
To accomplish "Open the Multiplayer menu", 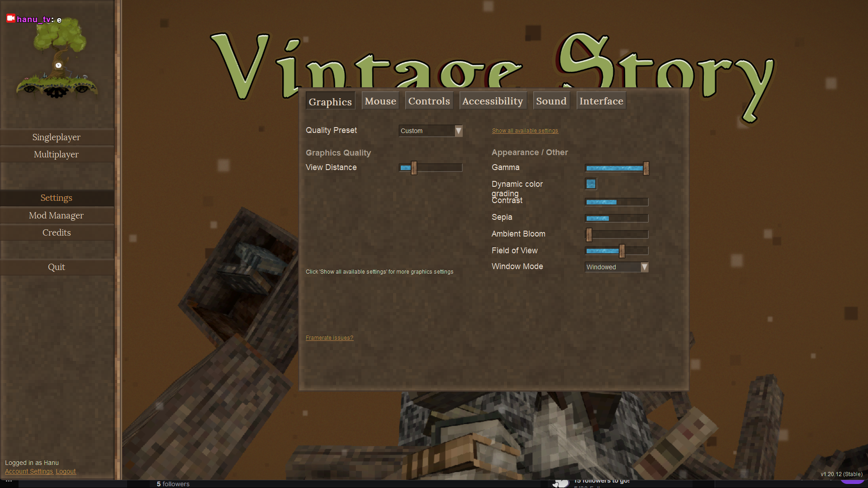I will point(57,154).
